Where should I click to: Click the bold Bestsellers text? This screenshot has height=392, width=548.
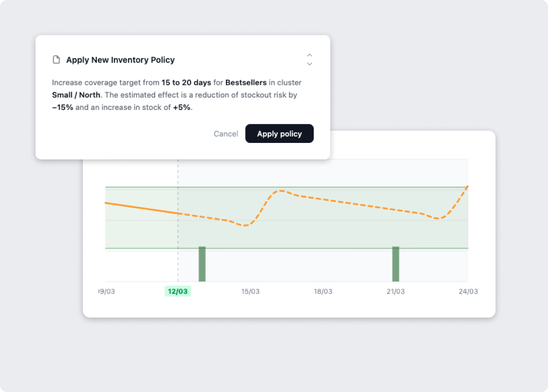tap(246, 82)
